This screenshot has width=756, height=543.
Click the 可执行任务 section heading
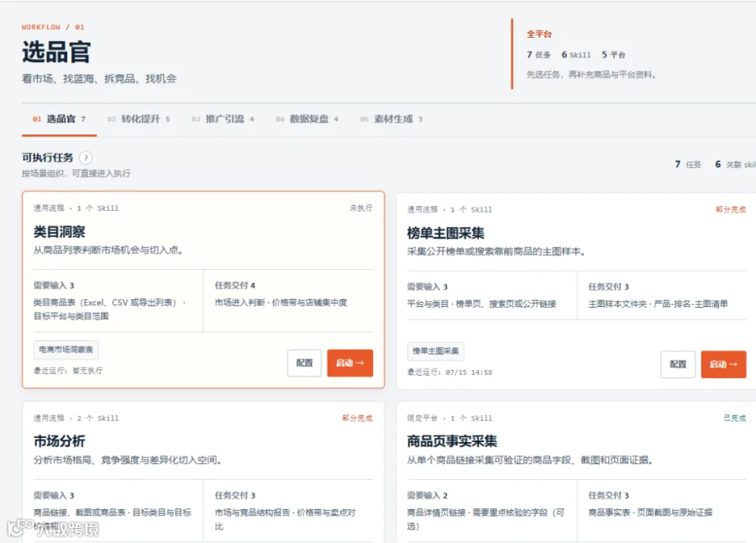[47, 158]
